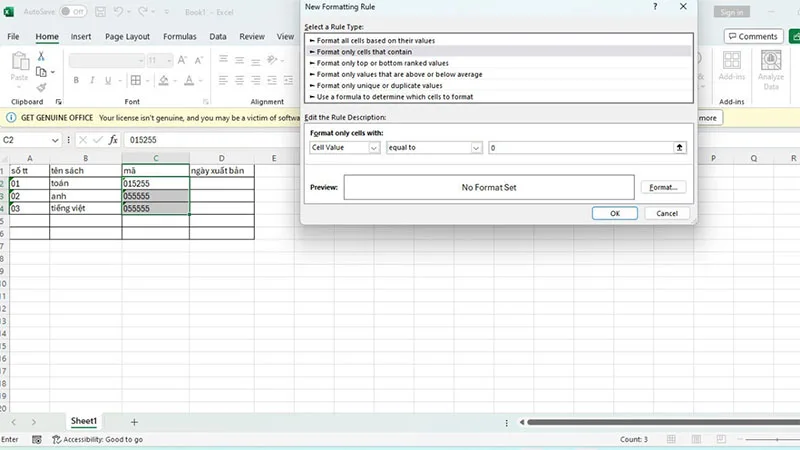The height and width of the screenshot is (450, 800).
Task: Click the Add-ins icon in ribbon
Action: (732, 61)
